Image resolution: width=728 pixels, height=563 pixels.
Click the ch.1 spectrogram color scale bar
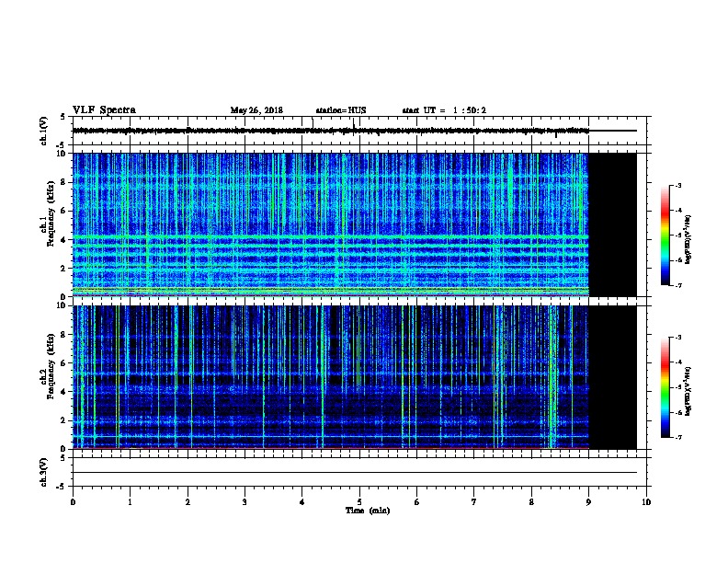pyautogui.click(x=665, y=236)
